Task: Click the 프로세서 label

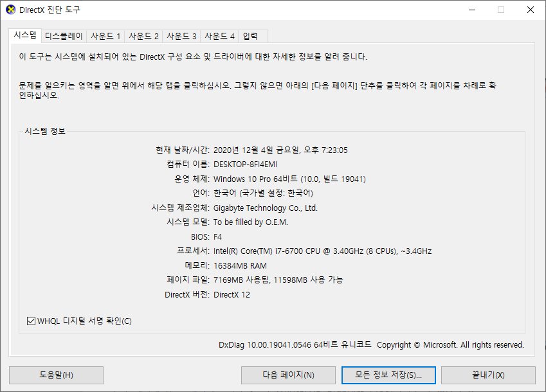Action: pyautogui.click(x=194, y=251)
